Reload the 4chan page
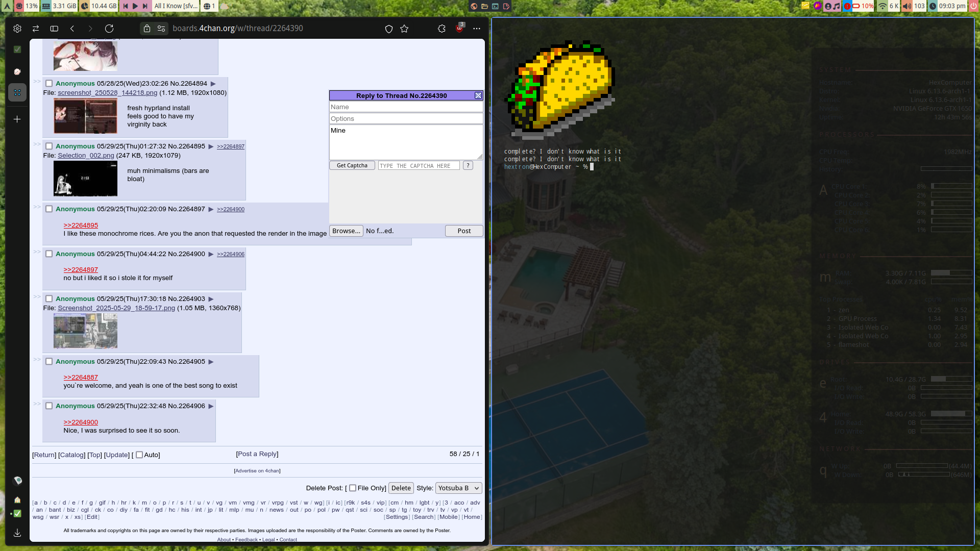The width and height of the screenshot is (980, 551). [109, 29]
